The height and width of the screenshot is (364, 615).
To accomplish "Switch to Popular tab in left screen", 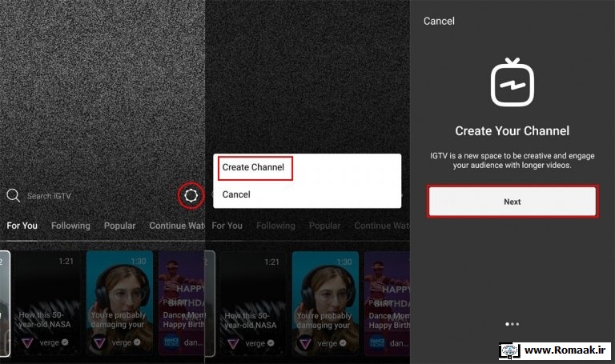I will (119, 226).
